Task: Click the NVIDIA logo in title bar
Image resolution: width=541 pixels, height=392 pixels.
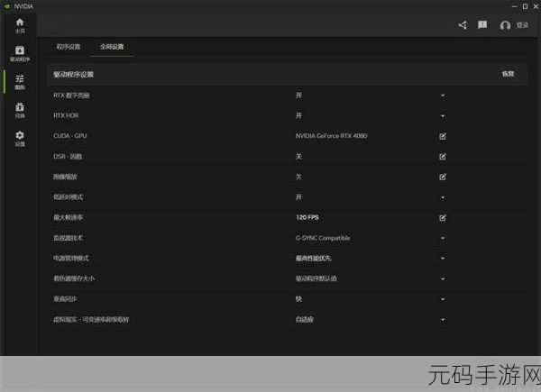Action: pyautogui.click(x=7, y=6)
